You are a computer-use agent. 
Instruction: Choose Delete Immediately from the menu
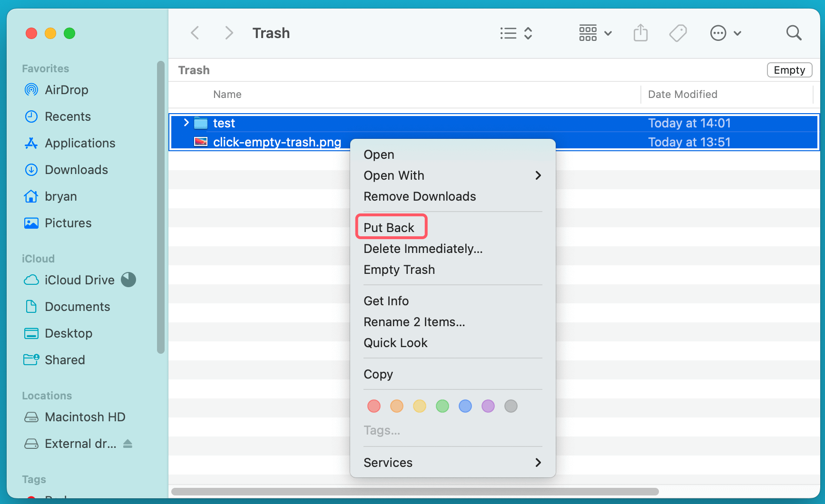click(423, 249)
